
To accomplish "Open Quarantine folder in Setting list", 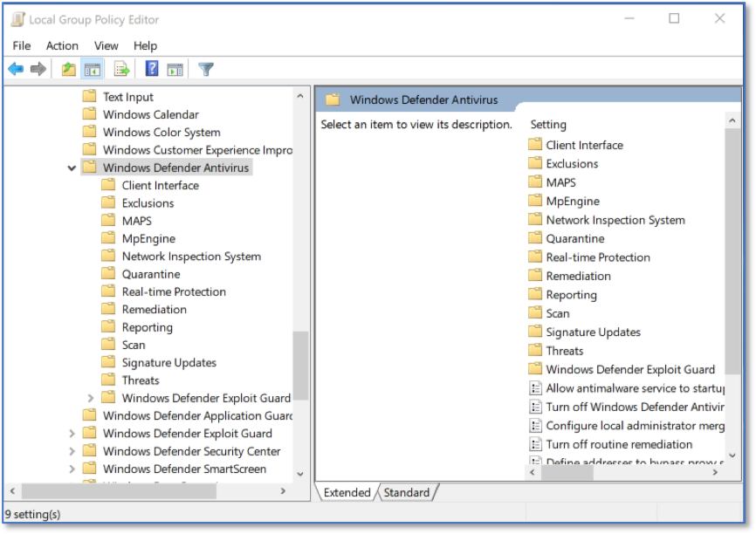I will click(574, 238).
